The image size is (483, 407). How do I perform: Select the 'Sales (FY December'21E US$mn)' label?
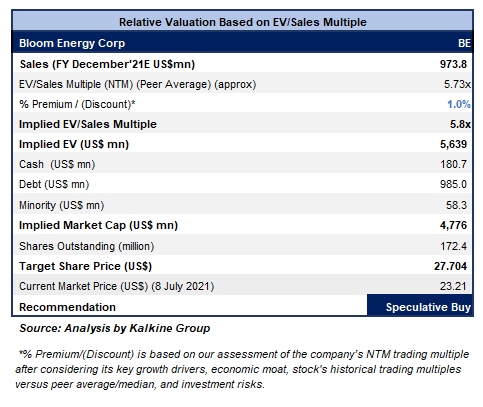click(107, 64)
